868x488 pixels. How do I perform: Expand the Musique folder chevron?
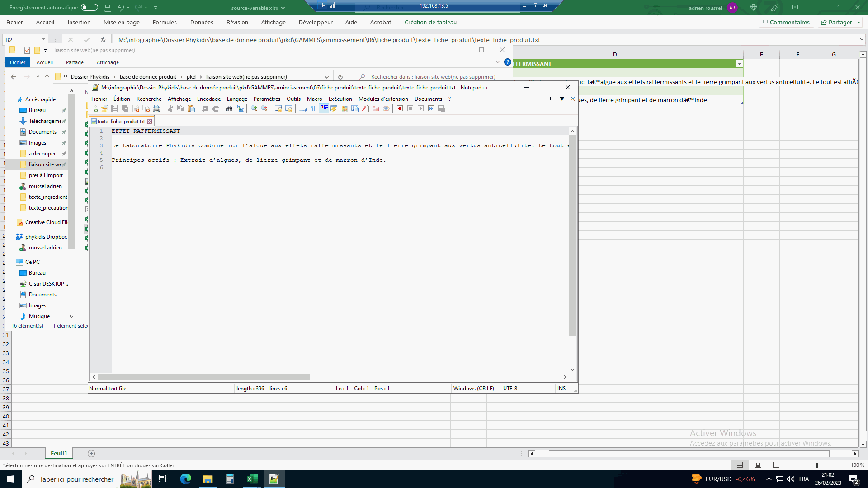[x=71, y=317]
